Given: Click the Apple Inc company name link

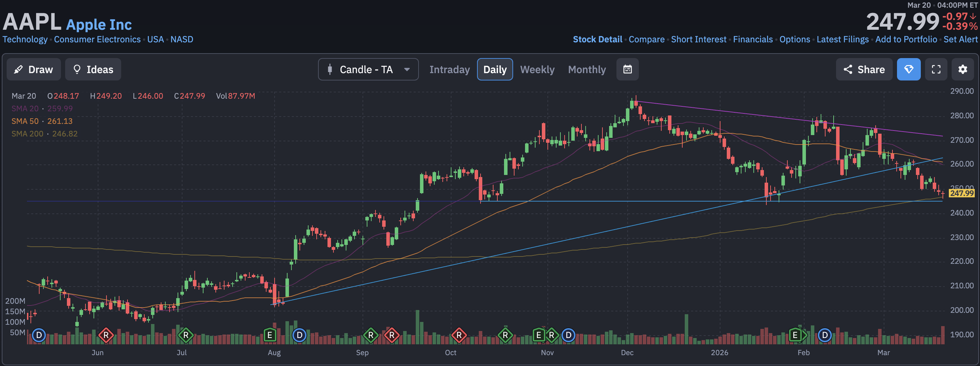Looking at the screenshot, I should 99,24.
